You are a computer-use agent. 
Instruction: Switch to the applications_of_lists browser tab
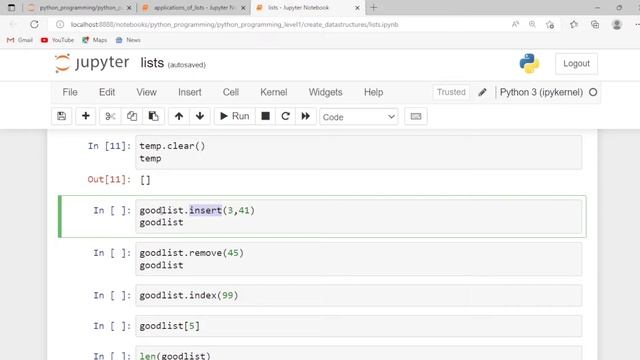click(x=194, y=8)
